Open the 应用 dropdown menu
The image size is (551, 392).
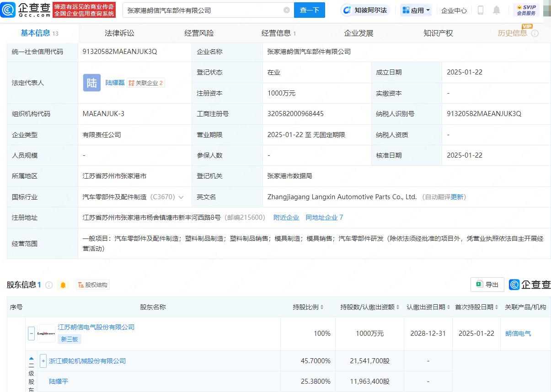click(x=416, y=10)
